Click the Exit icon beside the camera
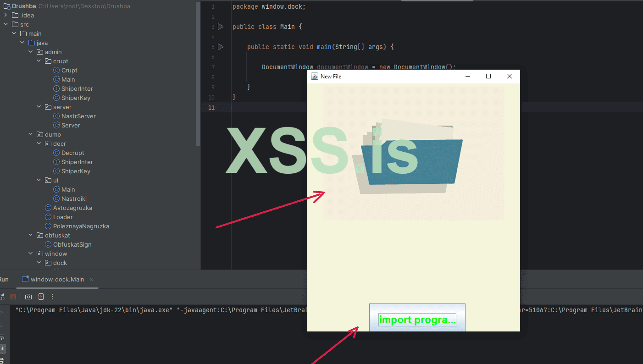 point(41,297)
